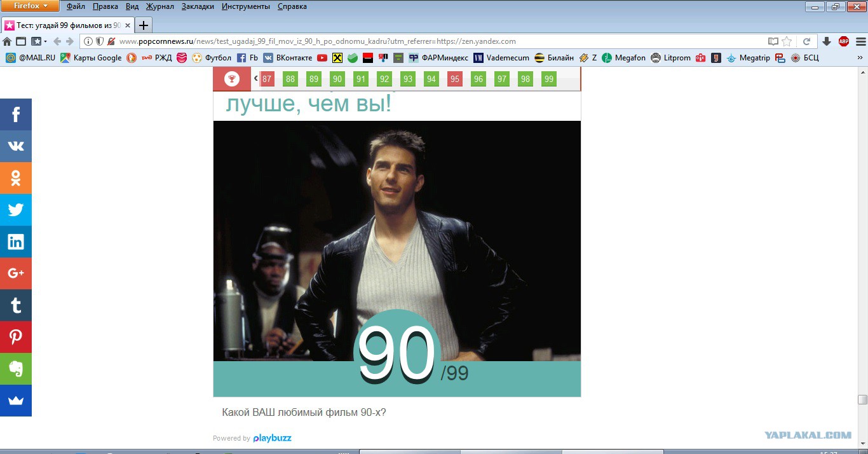Open the Megatrip bookmark

748,58
